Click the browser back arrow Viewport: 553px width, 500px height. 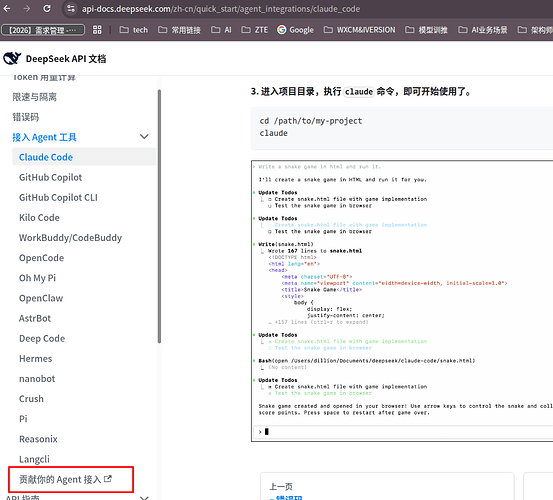coord(7,9)
